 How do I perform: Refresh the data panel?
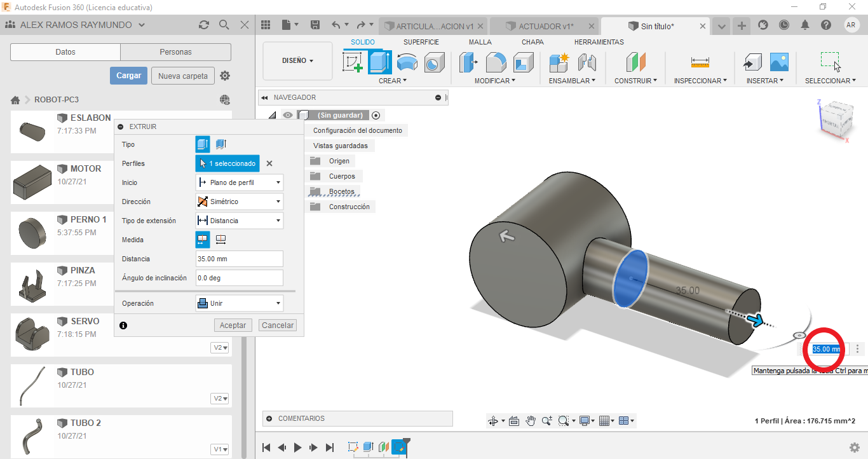(203, 25)
